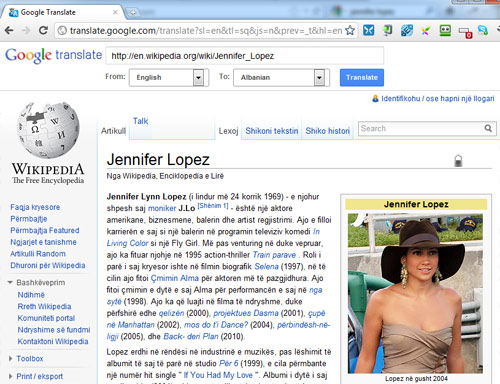Click the Jennifer Lopez infobox photo
This screenshot has height=384, width=500.
(415, 293)
